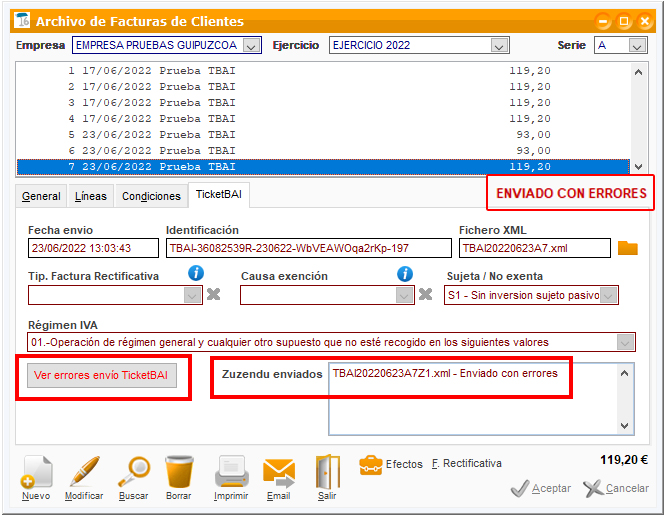The height and width of the screenshot is (516, 665).
Task: Click the Modificar pencil icon
Action: click(84, 471)
